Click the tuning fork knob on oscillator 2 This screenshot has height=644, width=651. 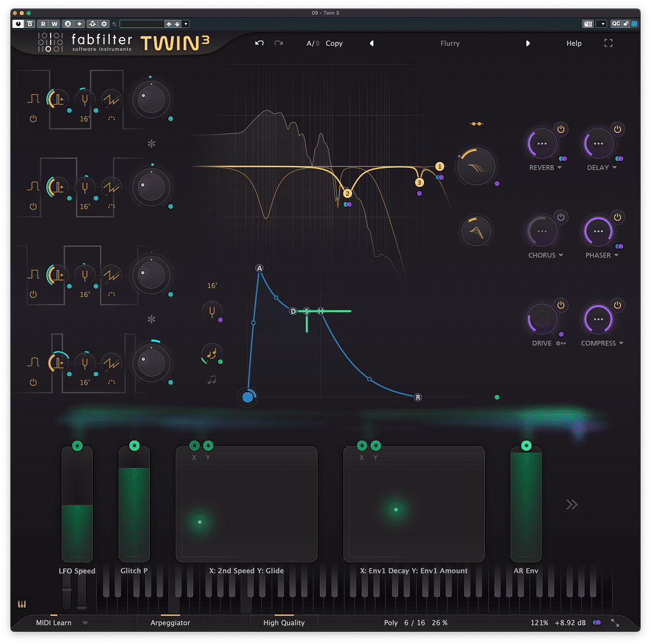pos(85,188)
